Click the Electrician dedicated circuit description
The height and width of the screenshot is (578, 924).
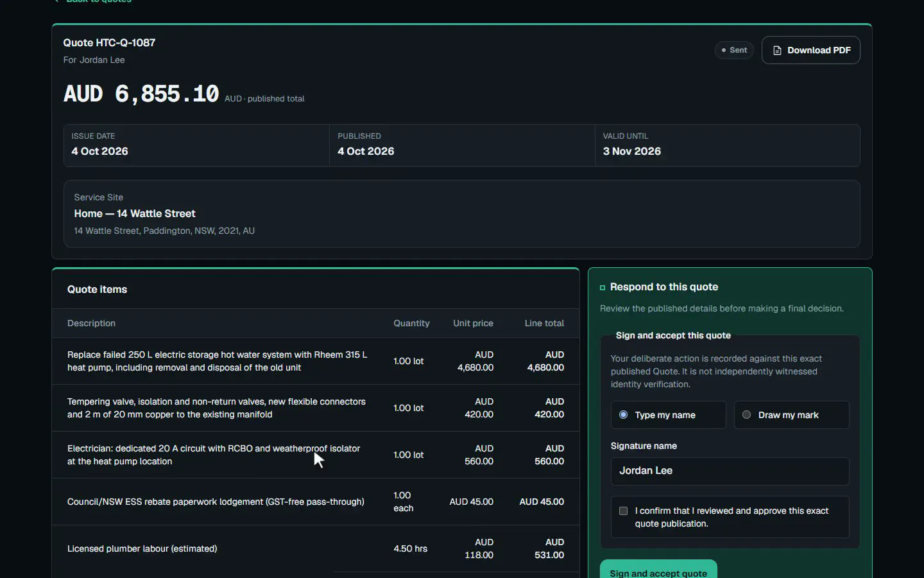pos(214,455)
